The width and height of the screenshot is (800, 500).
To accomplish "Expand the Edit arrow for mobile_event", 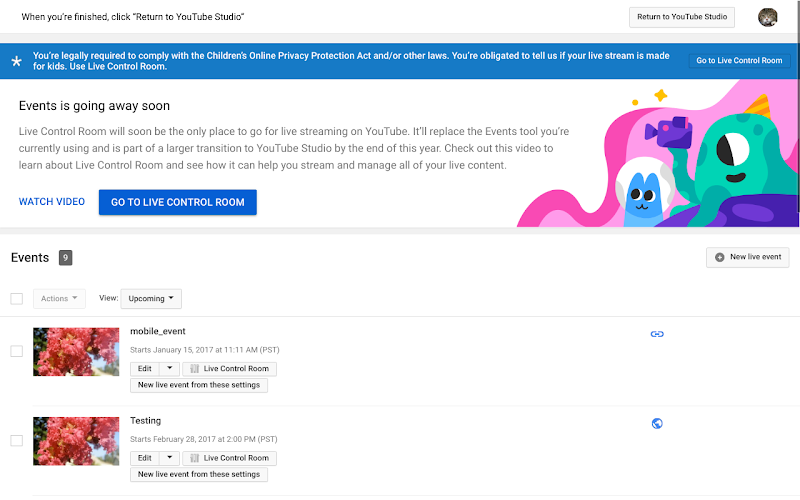I will (169, 368).
